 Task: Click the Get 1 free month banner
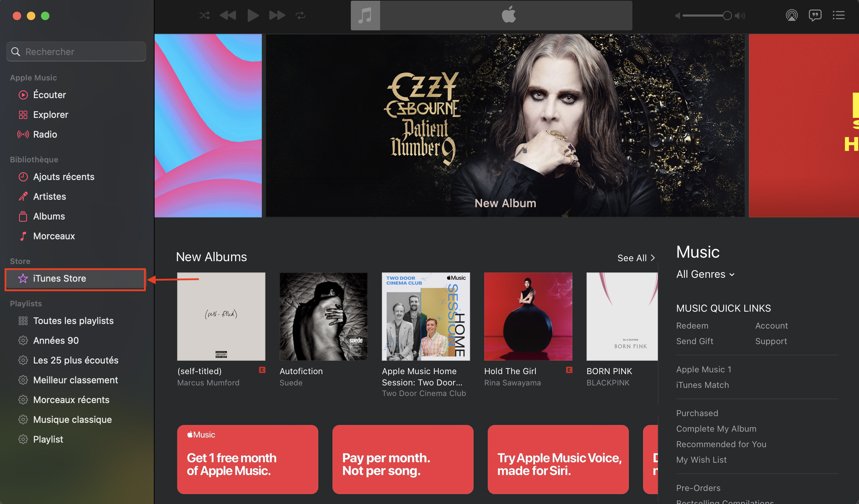click(x=247, y=459)
